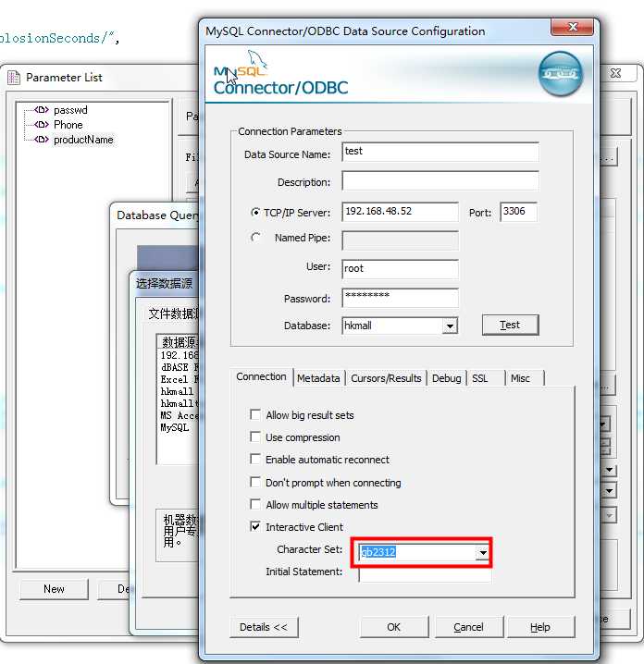Collapse options with Details << button
644x664 pixels.
[x=264, y=627]
